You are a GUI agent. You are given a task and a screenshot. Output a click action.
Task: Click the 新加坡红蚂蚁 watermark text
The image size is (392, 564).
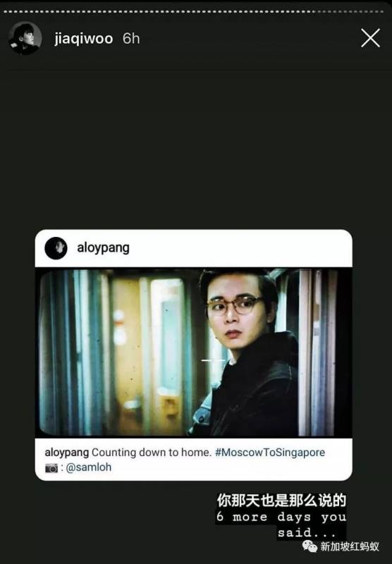point(350,546)
